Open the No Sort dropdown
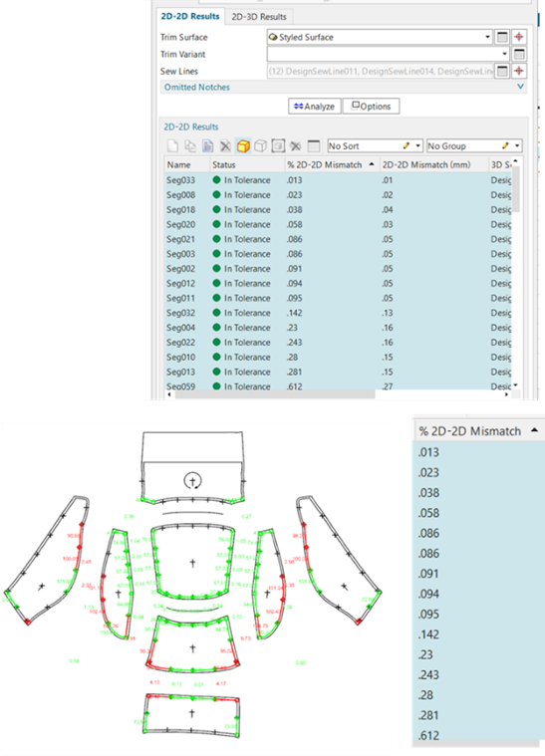The height and width of the screenshot is (756, 545). tap(417, 145)
